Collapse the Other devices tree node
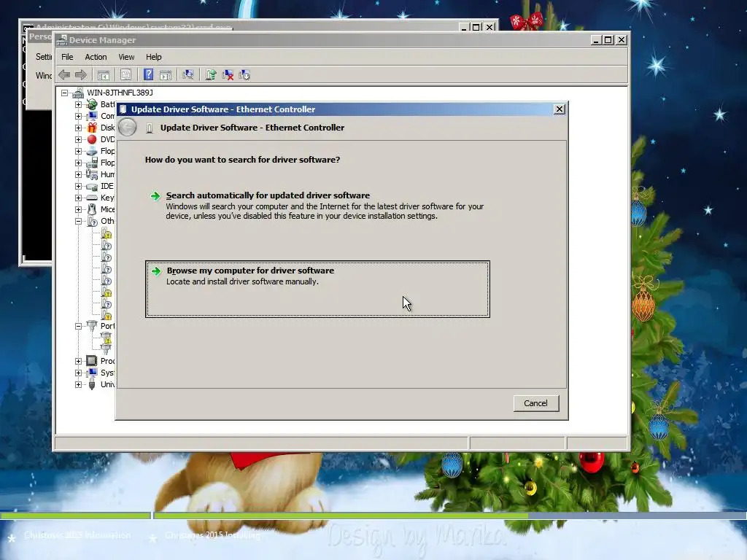The height and width of the screenshot is (560, 747). point(78,221)
